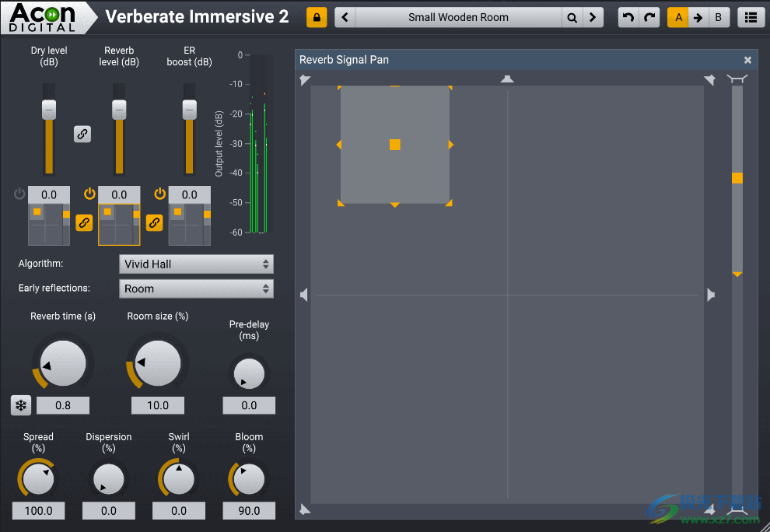Open the main plugin menu
This screenshot has width=770, height=532.
click(751, 16)
